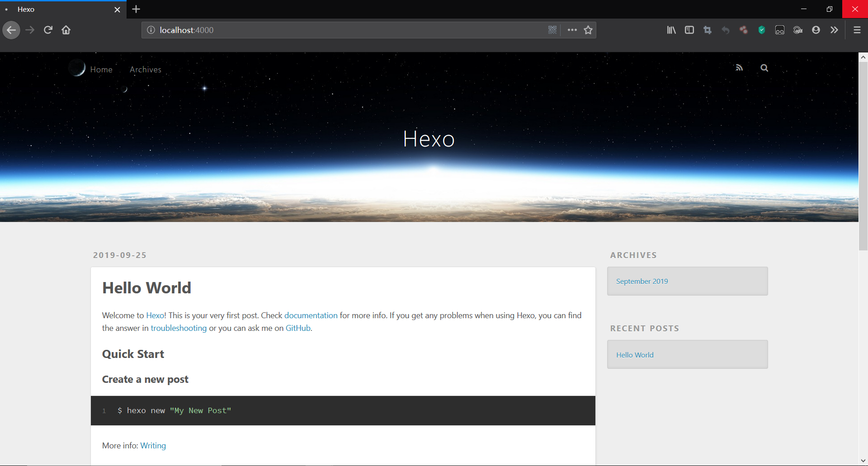
Task: Open the green shield extension icon
Action: tap(762, 30)
